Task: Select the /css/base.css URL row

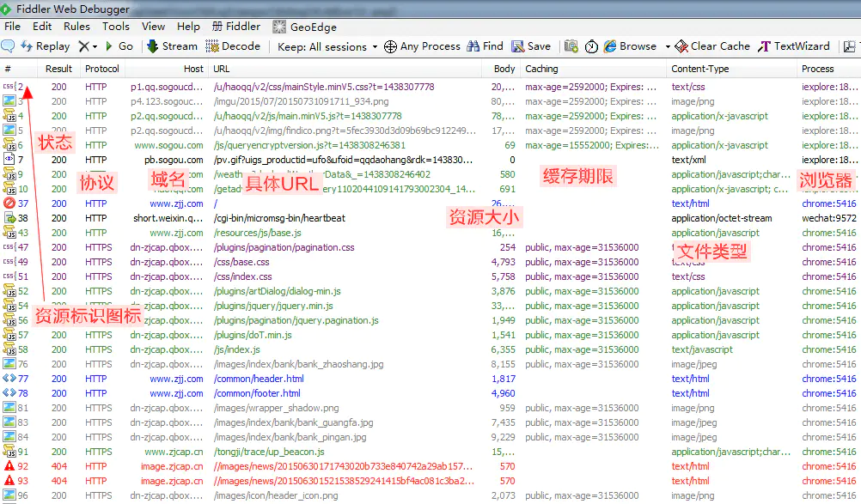Action: [x=241, y=262]
